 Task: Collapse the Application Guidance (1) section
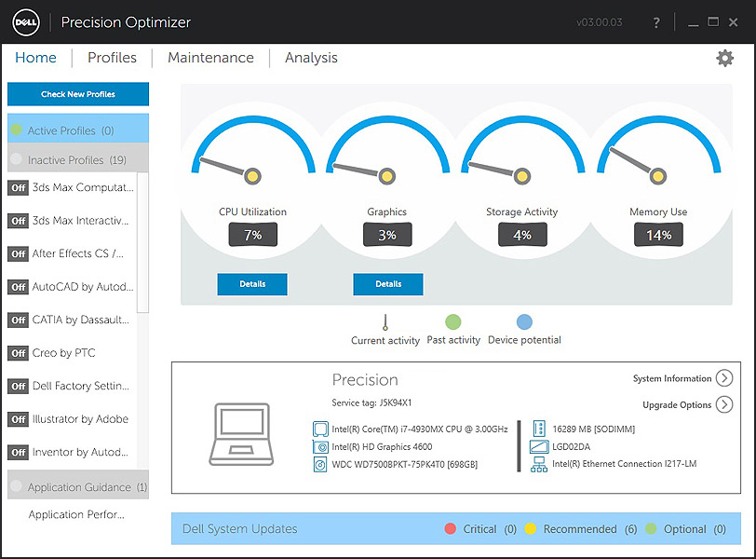point(78,485)
